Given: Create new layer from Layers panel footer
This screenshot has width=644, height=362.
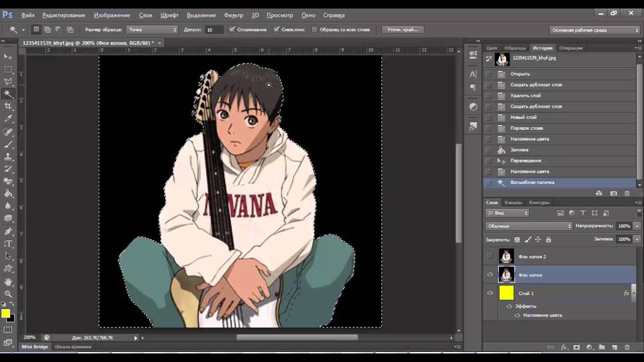Looking at the screenshot, I should click(614, 347).
